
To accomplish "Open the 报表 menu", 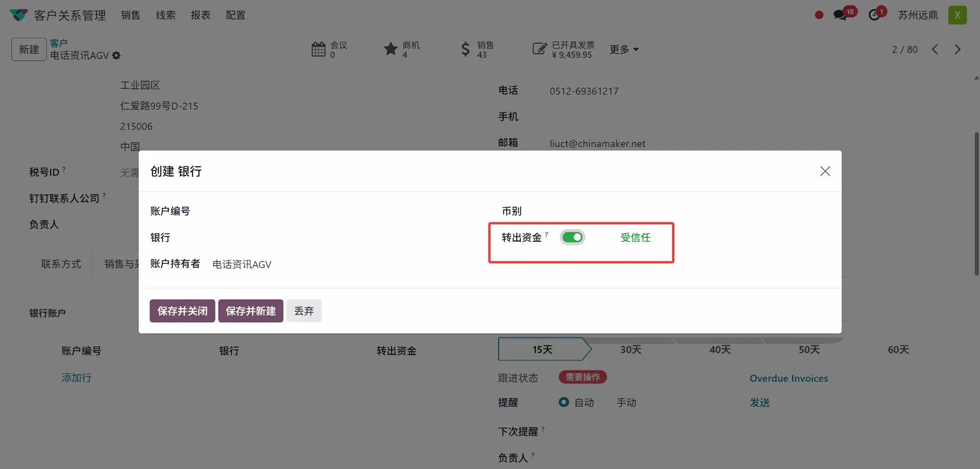I will 201,15.
